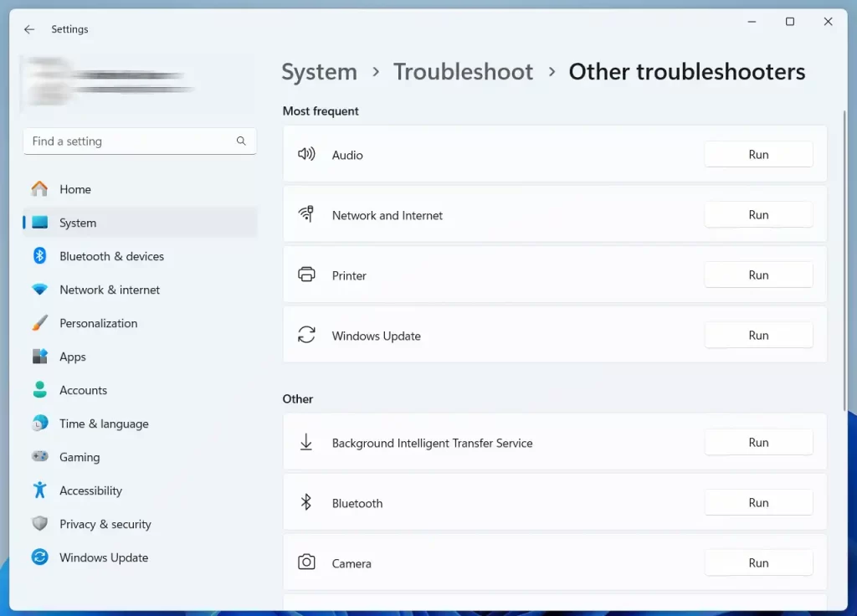Open Accounts settings page
857x616 pixels.
point(140,390)
